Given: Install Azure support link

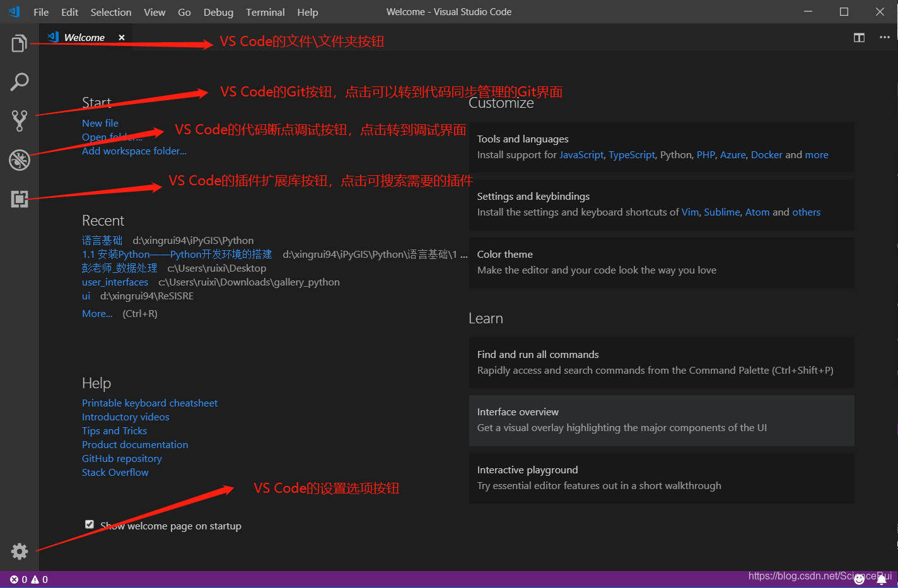Looking at the screenshot, I should click(x=733, y=154).
